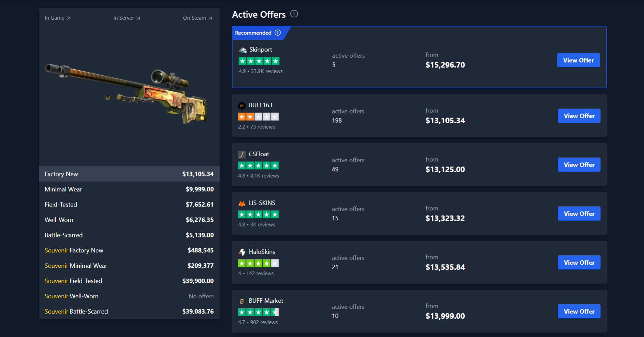Select the Field-Tested condition row

click(x=129, y=205)
